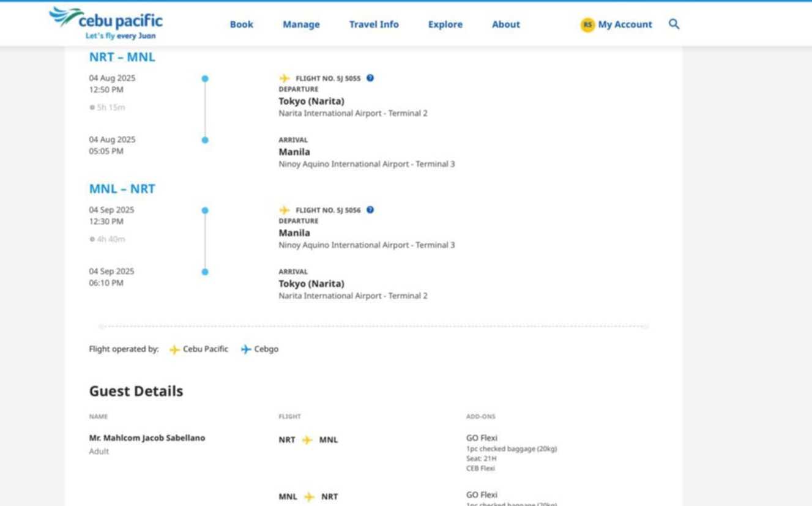
Task: Click the guest name Mr. Mahlcom Jacob Sabellano
Action: click(147, 438)
